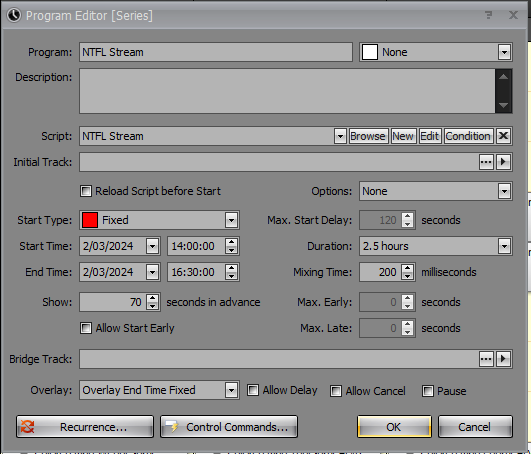Open the Start Time date picker
The width and height of the screenshot is (531, 454).
pos(152,246)
